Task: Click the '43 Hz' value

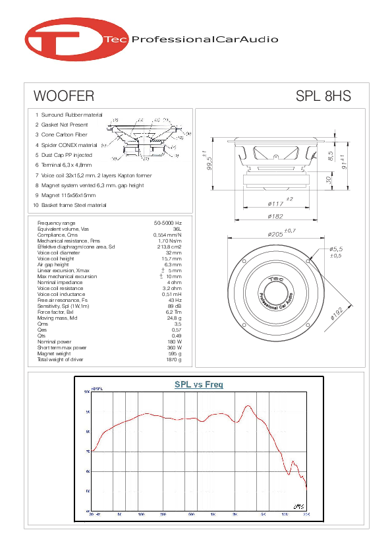Action: pos(175,300)
